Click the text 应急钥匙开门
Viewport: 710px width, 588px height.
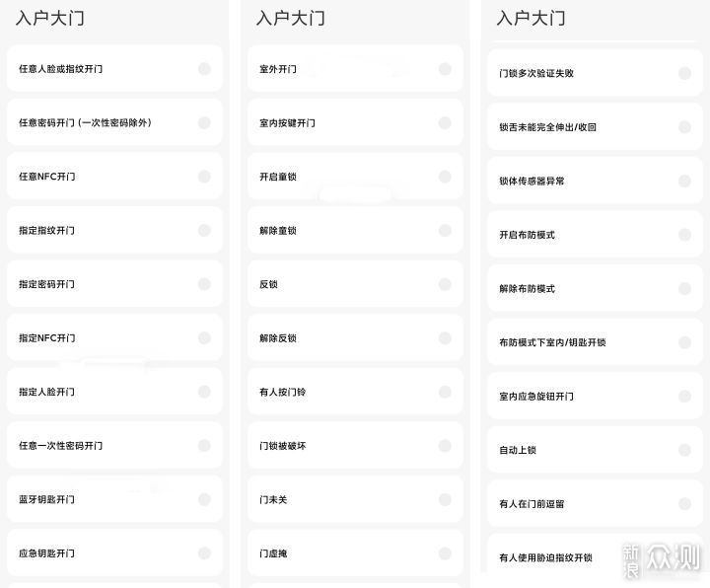[46, 553]
